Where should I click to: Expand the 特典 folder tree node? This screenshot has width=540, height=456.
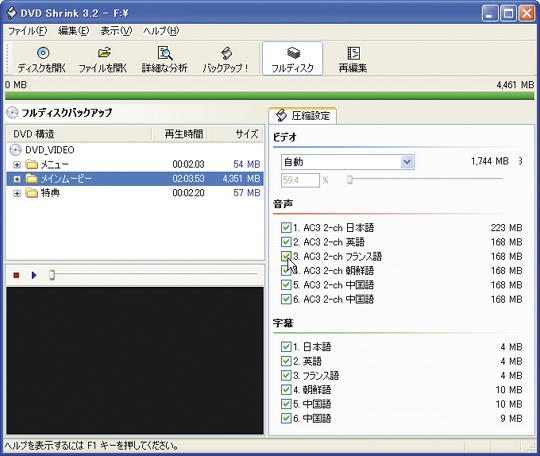[x=17, y=193]
